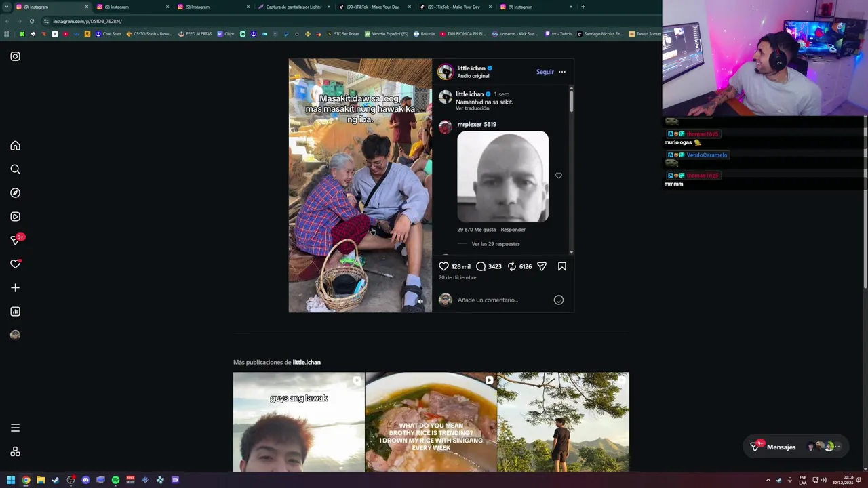Viewport: 868px width, 488px height.
Task: Open the bald man GIF in comment
Action: (503, 177)
